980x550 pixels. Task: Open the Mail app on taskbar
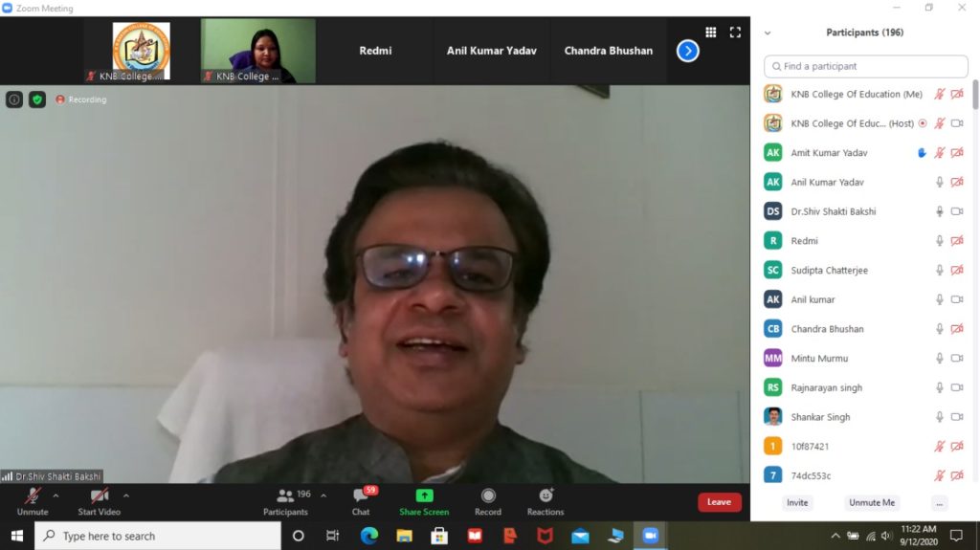coord(580,536)
